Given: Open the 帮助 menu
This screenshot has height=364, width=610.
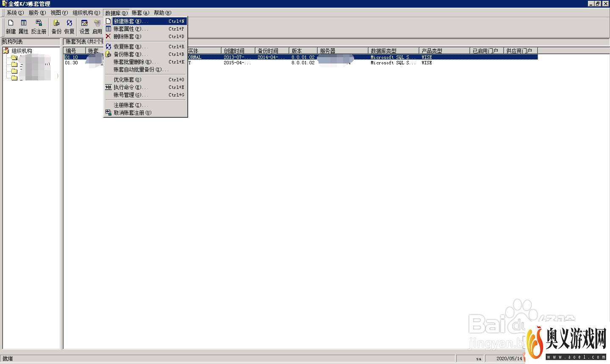Looking at the screenshot, I should coord(162,13).
